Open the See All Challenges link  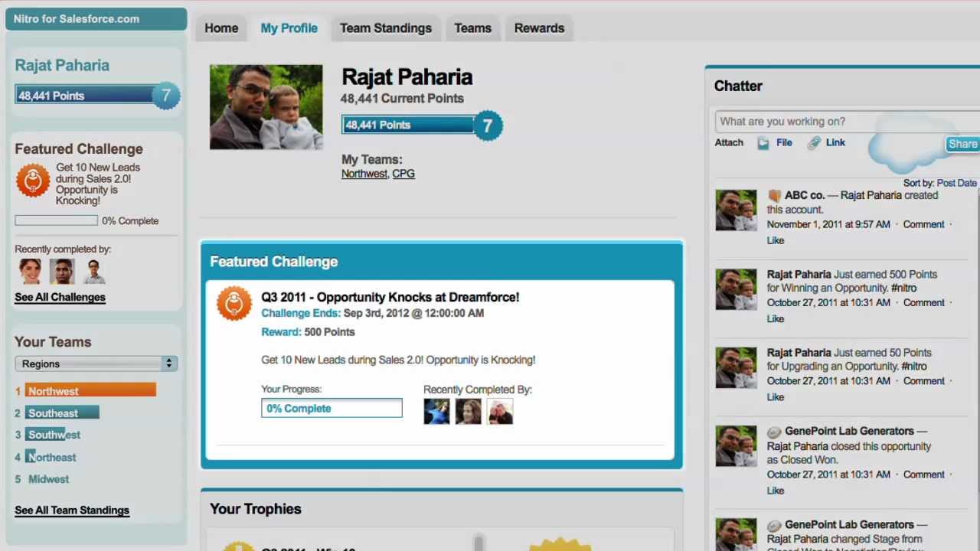(x=60, y=297)
